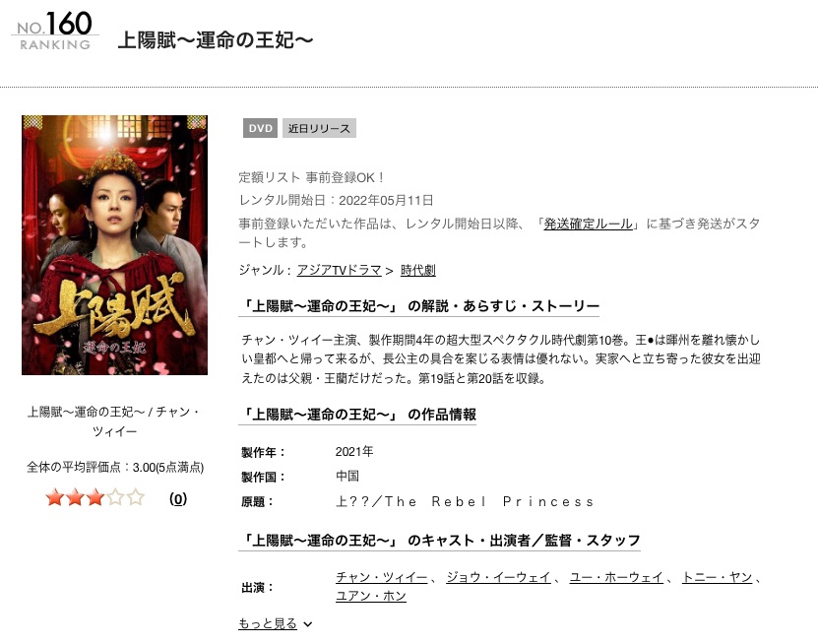Expand the もっと見る chevron arrow
Screen dimensions: 818x644
click(x=308, y=624)
